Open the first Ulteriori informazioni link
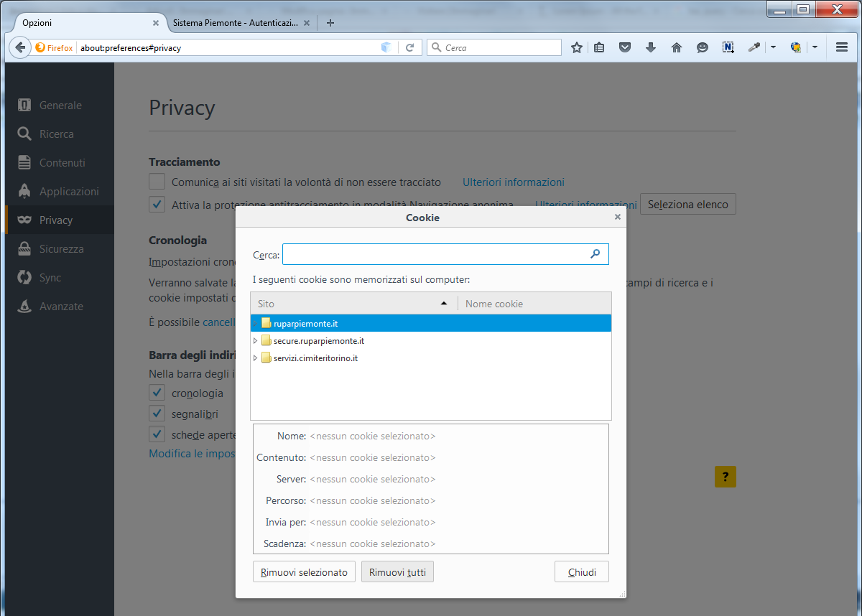Image resolution: width=862 pixels, height=616 pixels. click(x=514, y=182)
